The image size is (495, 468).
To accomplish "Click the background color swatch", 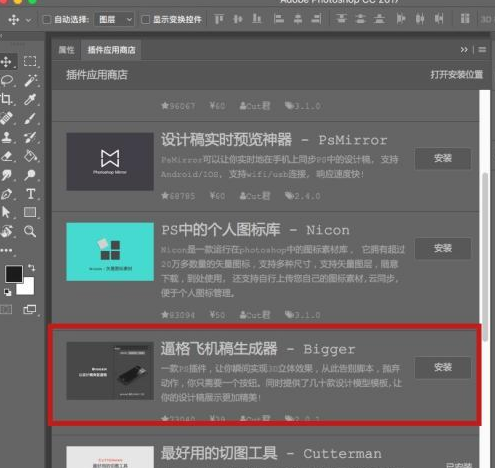I will pyautogui.click(x=28, y=288).
